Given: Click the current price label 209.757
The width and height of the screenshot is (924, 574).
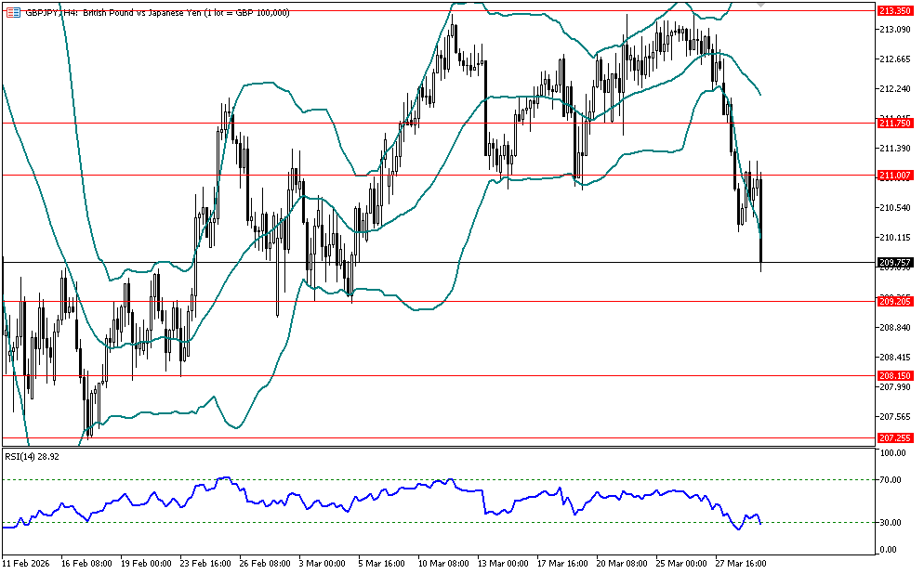Looking at the screenshot, I should [893, 263].
